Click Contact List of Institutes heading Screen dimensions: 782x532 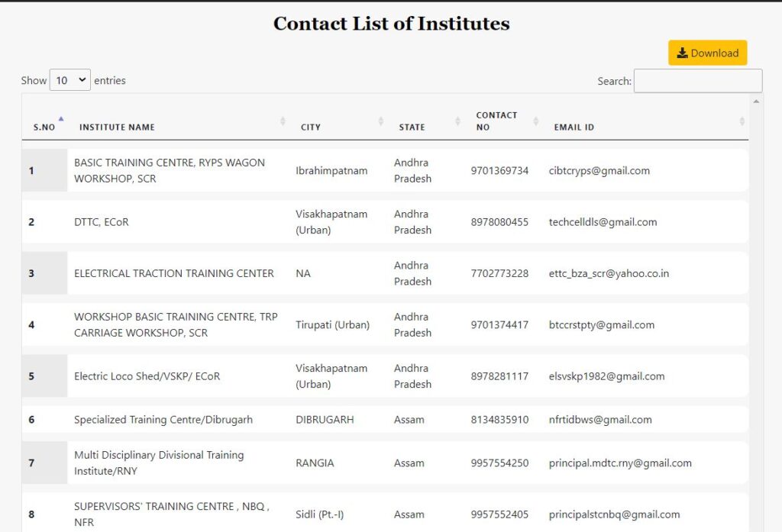point(392,24)
